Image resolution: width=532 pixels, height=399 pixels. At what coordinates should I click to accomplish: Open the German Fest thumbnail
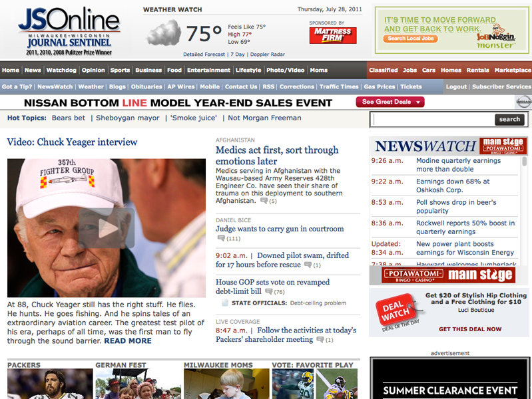[x=138, y=384]
